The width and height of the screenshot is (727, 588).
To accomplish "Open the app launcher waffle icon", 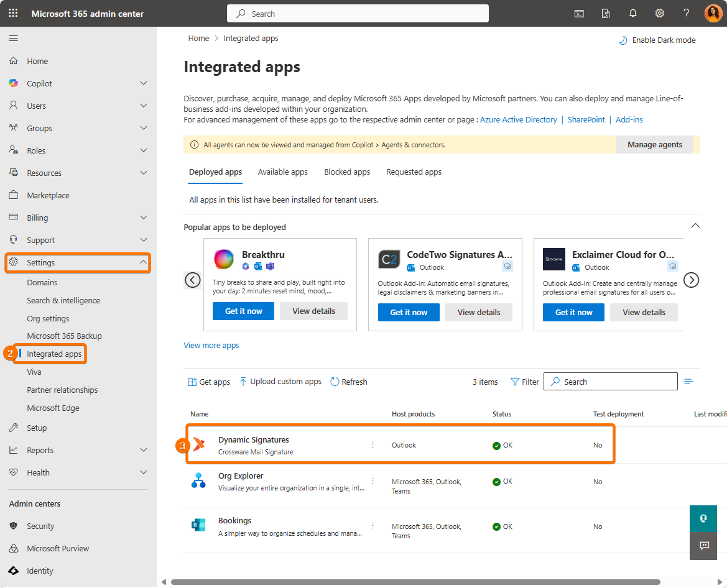I will [13, 13].
